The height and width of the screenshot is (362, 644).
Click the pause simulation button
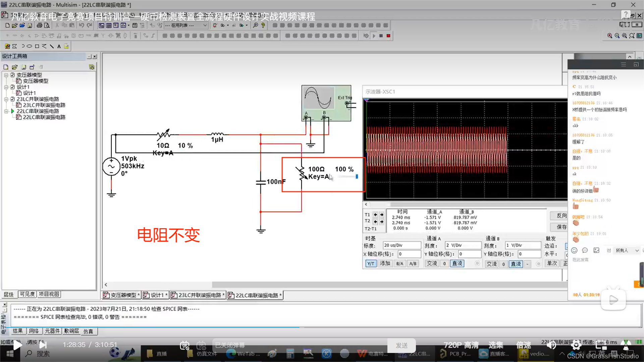(x=381, y=36)
